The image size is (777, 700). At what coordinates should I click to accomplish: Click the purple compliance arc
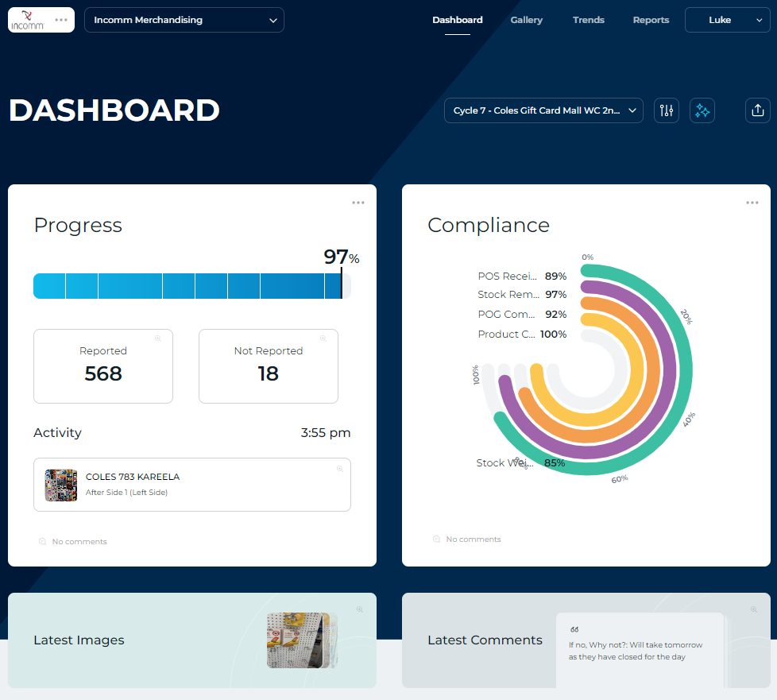coord(670,369)
